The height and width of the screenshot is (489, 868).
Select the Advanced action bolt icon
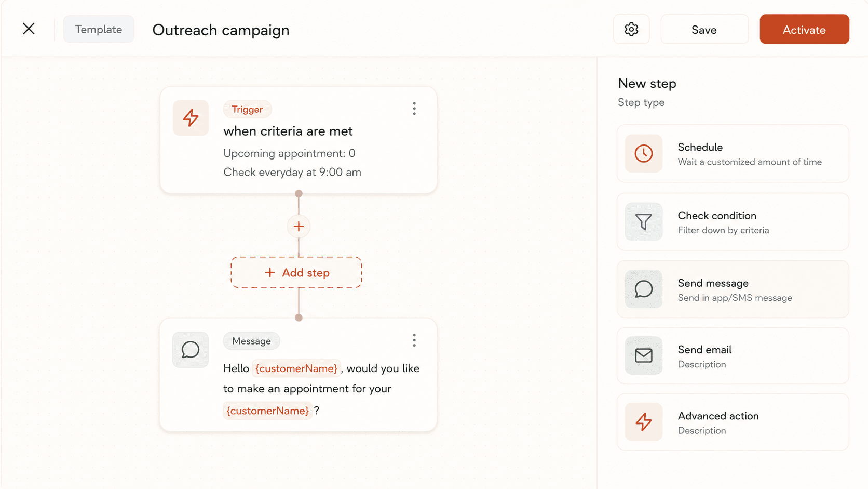(x=644, y=422)
